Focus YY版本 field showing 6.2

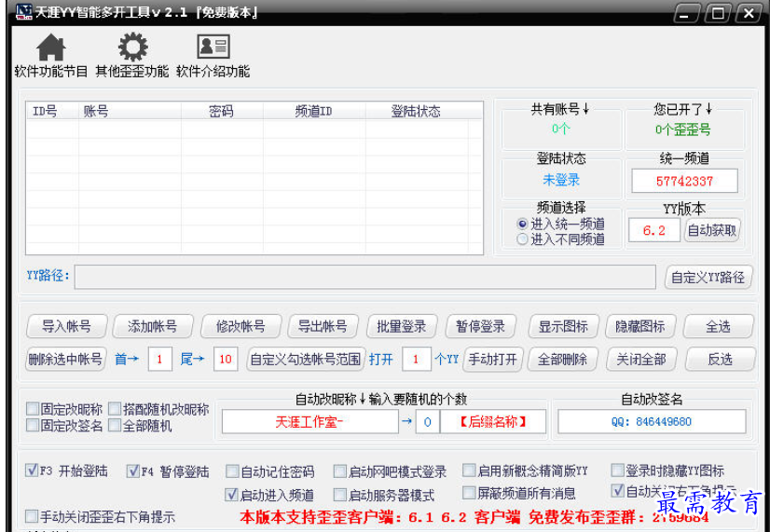[654, 230]
